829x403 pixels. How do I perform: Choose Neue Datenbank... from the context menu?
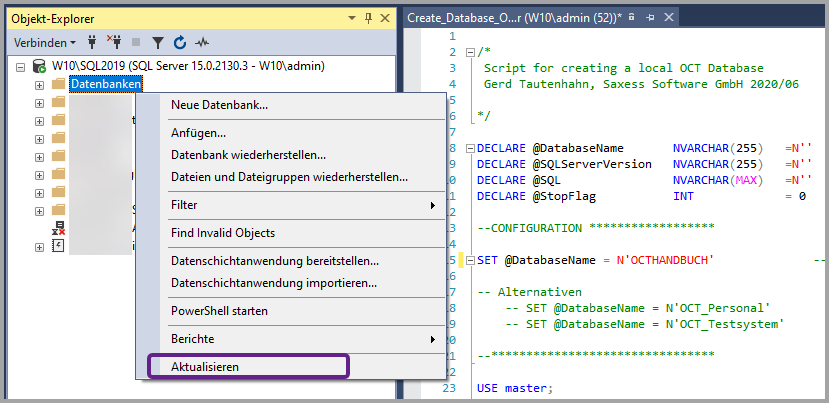coord(219,105)
